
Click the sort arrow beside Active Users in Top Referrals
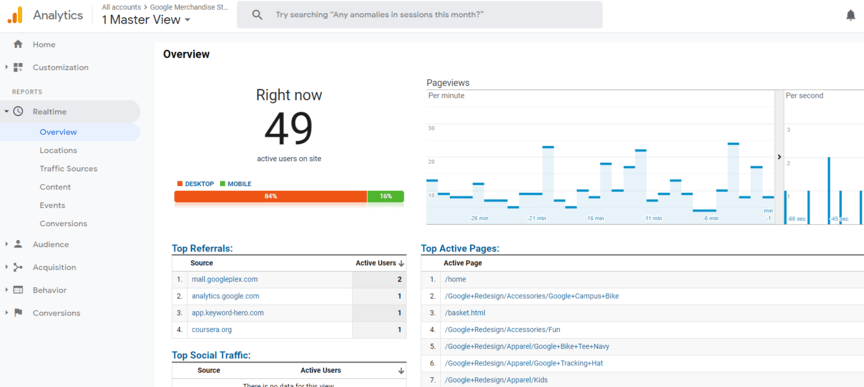pyautogui.click(x=401, y=264)
